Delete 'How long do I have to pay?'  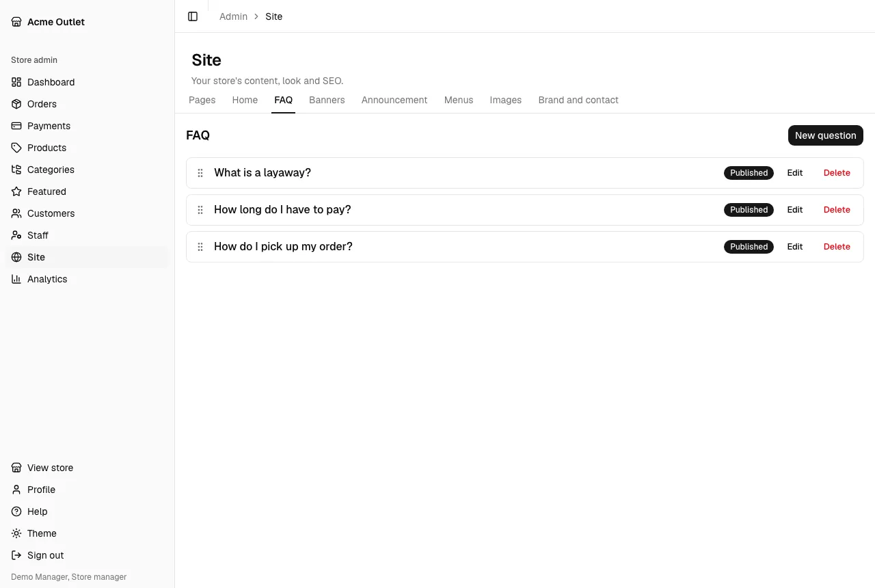coord(837,210)
